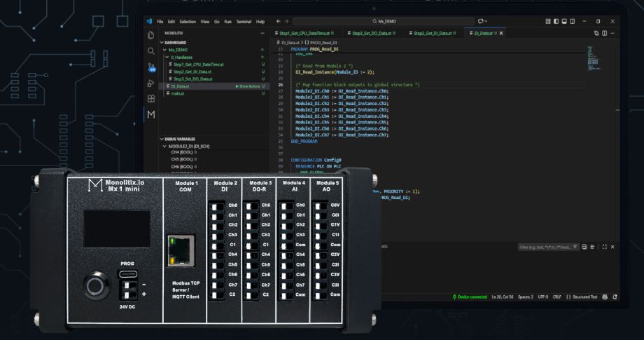This screenshot has height=340, width=644.
Task: Close the bottom panel
Action: (612, 247)
